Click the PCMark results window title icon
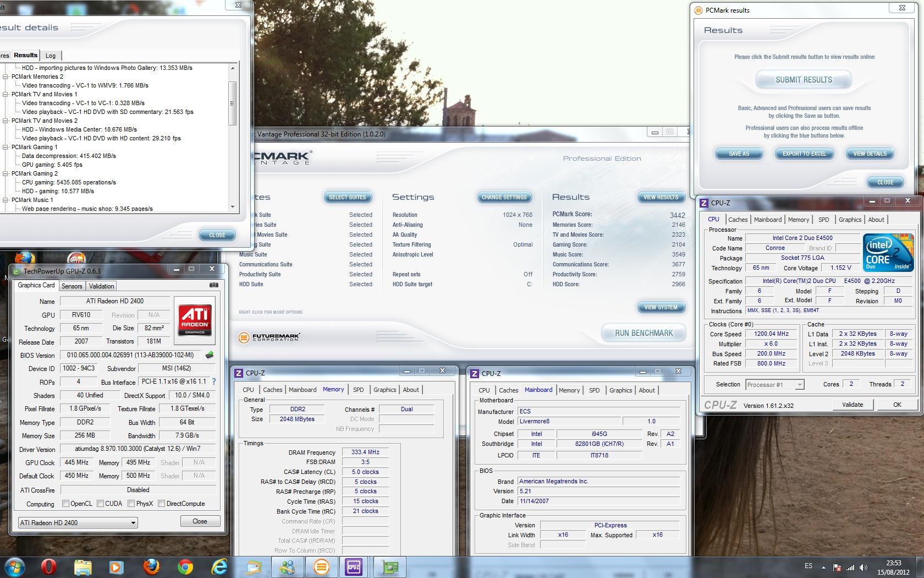The image size is (924, 578). coord(698,10)
